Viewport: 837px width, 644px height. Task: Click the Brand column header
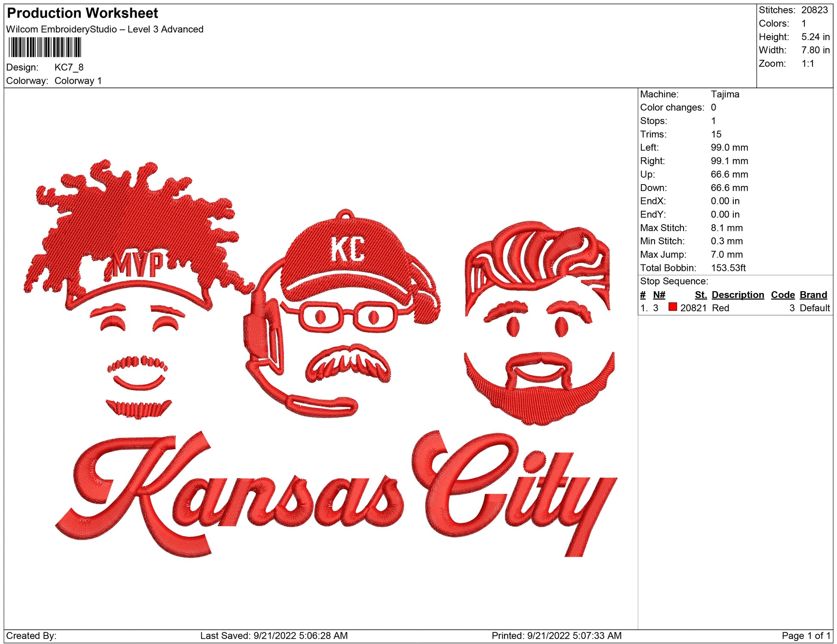pos(813,295)
